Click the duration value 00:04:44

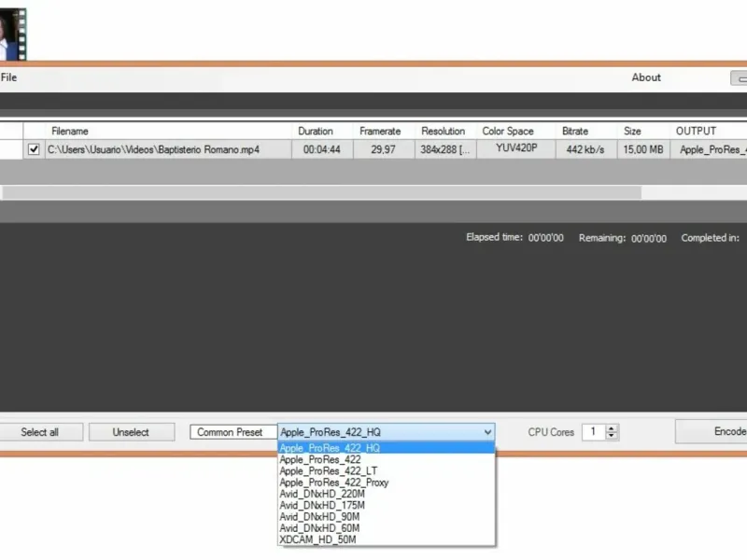point(322,149)
